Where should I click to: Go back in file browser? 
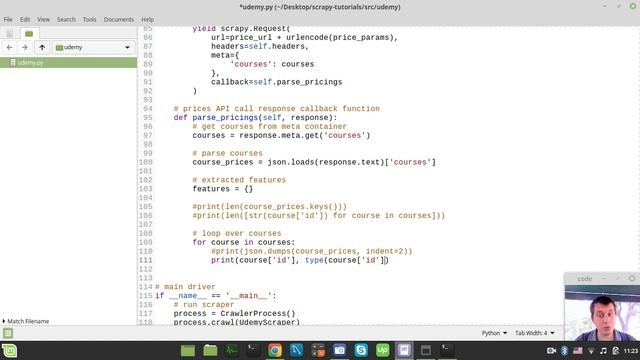coord(9,47)
